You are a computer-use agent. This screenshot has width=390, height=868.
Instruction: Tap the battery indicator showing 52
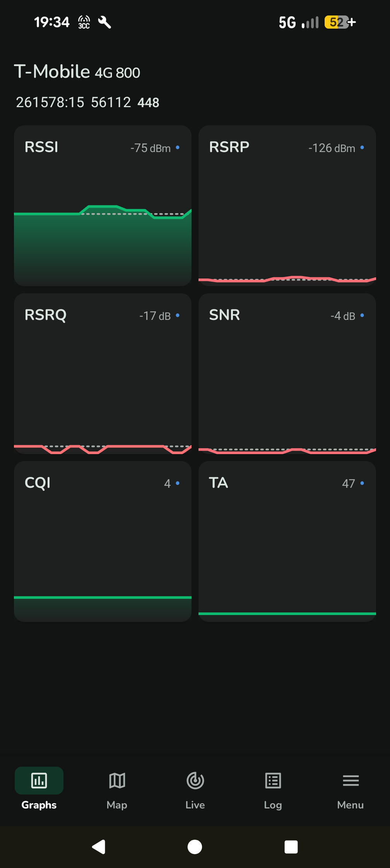pos(337,22)
